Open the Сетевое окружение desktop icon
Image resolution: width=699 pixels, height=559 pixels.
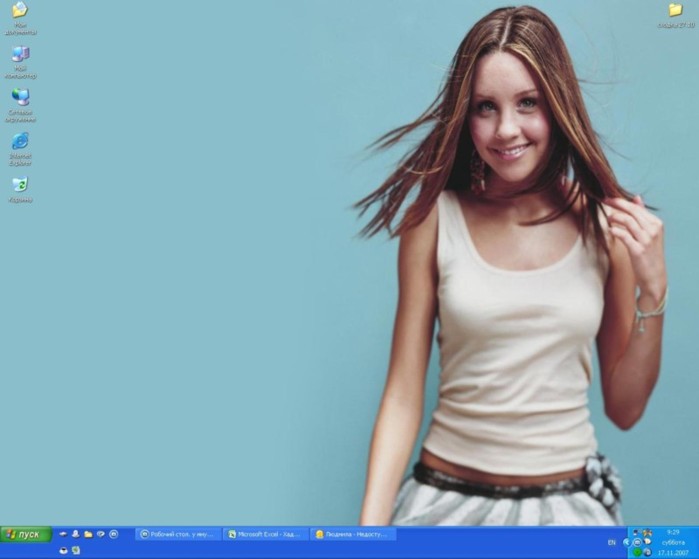coord(20,105)
